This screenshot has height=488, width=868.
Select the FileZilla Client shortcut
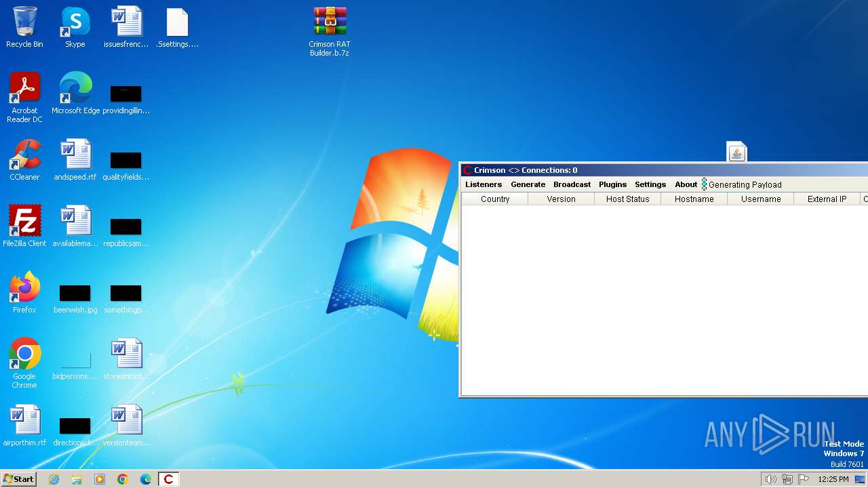point(24,227)
